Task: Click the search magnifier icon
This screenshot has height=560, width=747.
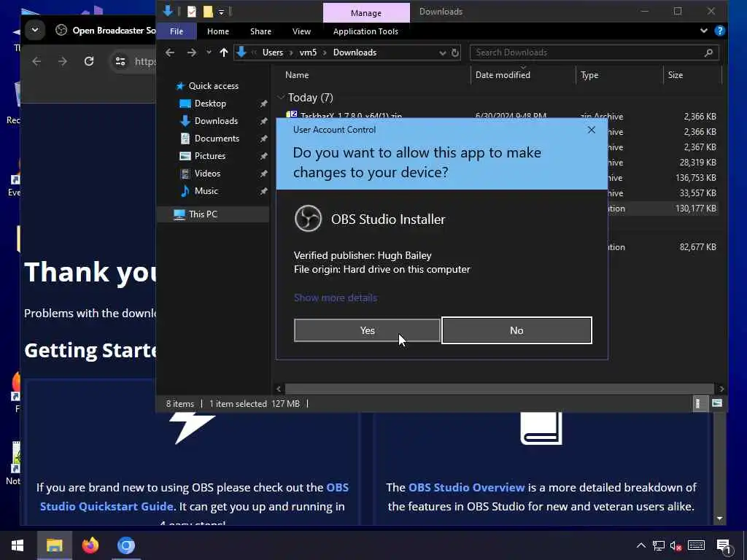Action: point(708,52)
